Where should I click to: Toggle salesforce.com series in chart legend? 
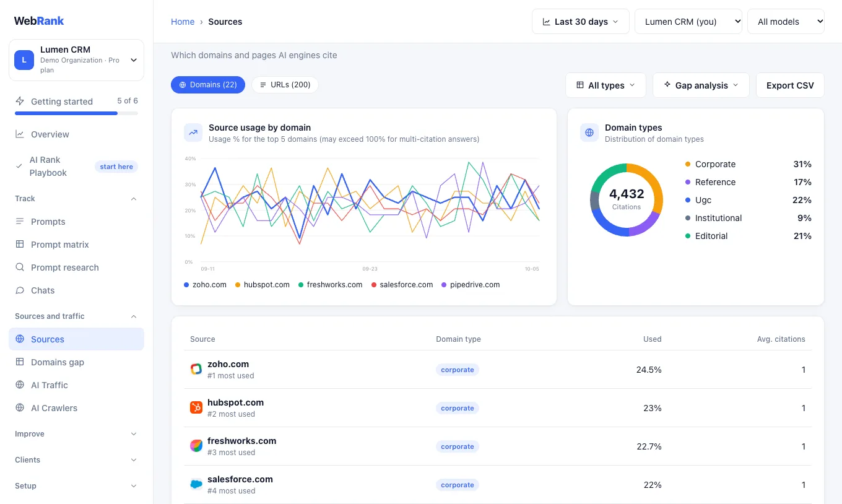point(402,285)
